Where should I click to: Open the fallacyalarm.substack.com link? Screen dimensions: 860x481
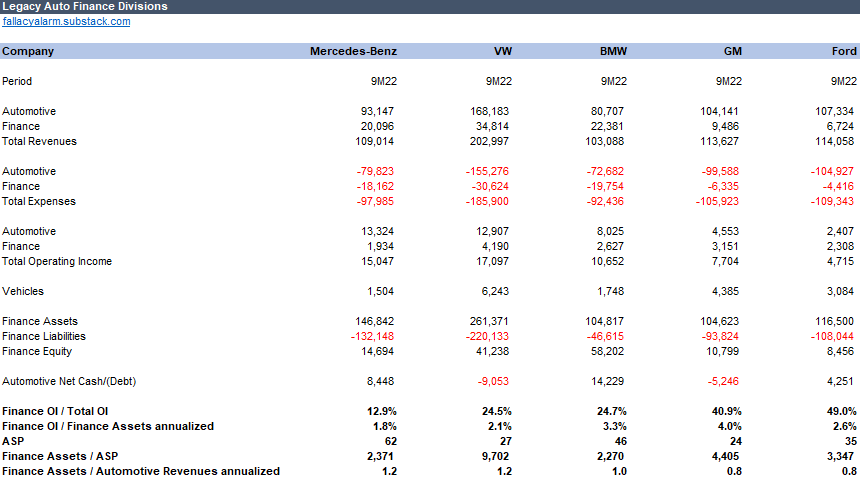[x=66, y=21]
